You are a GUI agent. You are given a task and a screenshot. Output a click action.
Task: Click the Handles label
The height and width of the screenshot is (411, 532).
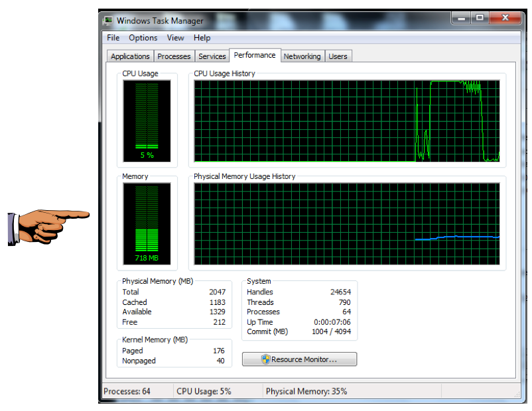coord(260,292)
